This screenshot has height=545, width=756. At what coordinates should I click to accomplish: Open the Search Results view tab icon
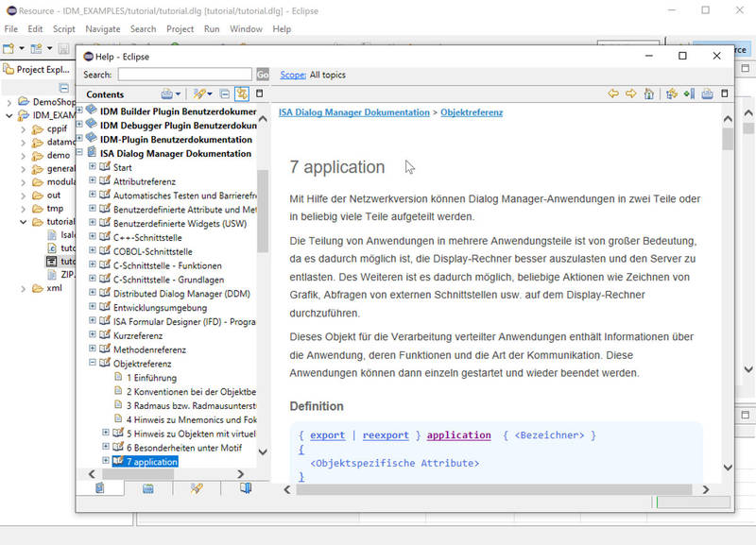(197, 488)
